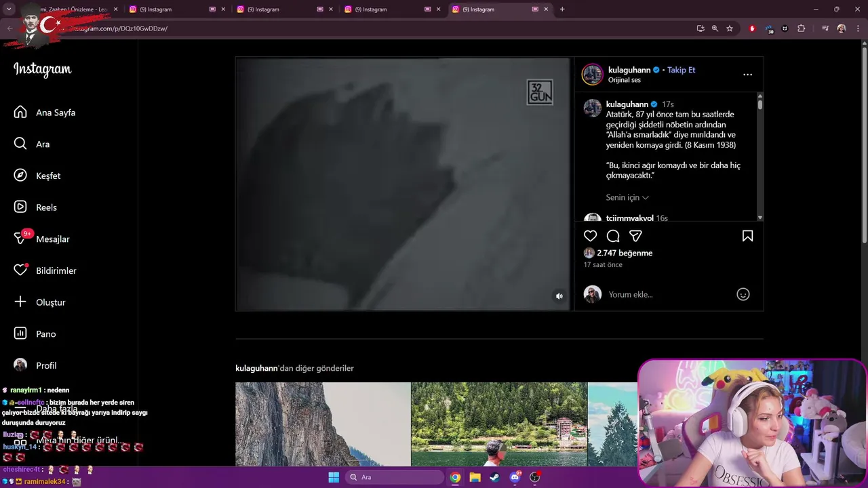Click the comment bubble icon
Viewport: 868px width, 488px height.
(x=613, y=236)
